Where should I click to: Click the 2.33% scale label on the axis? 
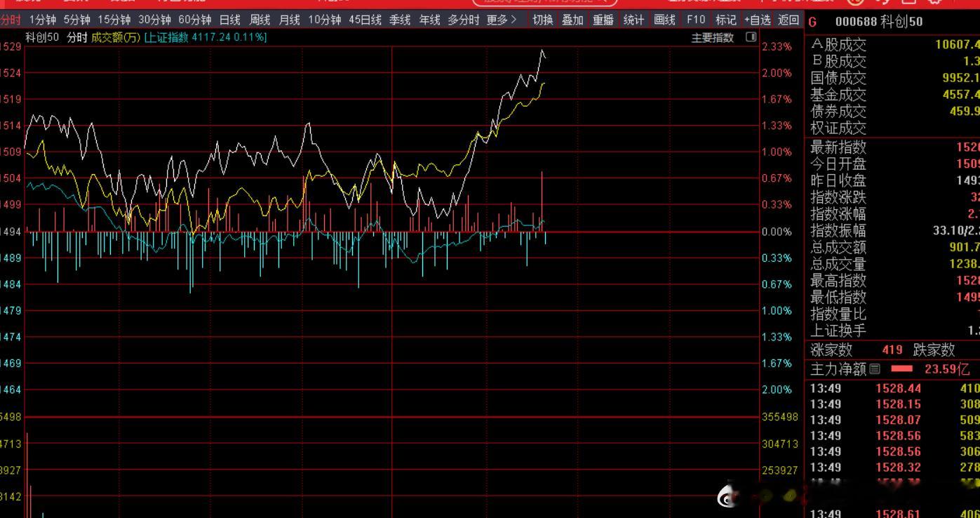click(778, 46)
